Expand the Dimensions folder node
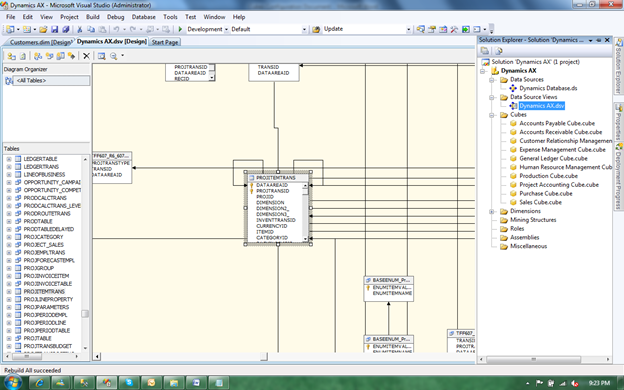This screenshot has height=390, width=624. pos(492,211)
